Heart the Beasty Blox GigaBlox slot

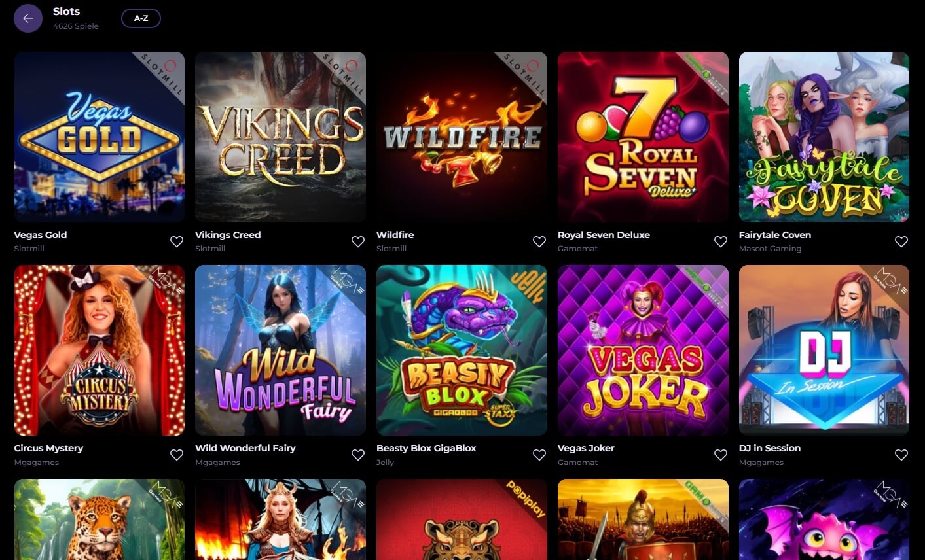539,455
